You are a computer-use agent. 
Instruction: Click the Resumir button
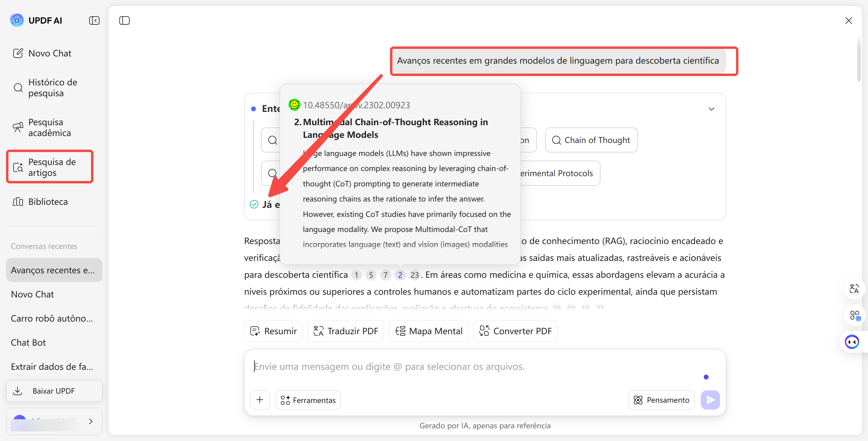[273, 331]
